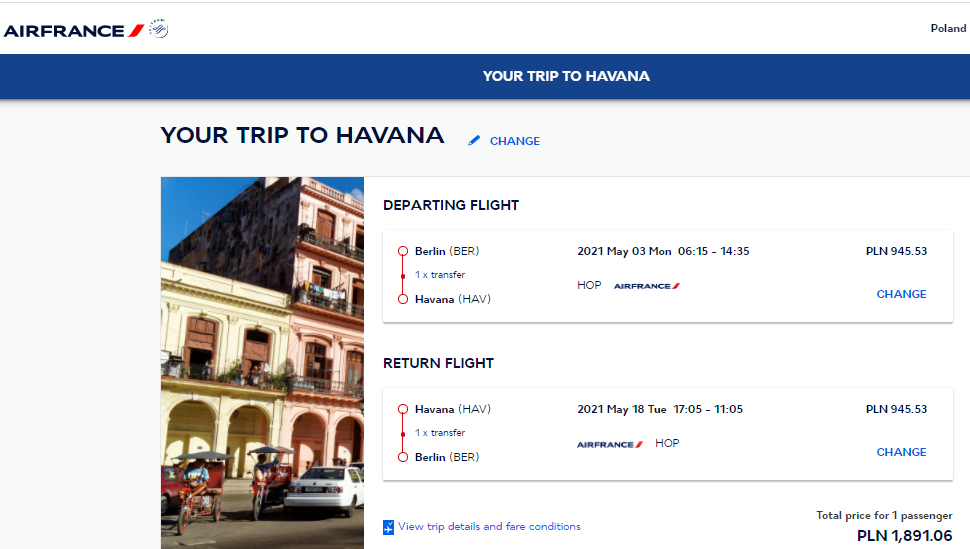Click the blue YOUR TRIP TO HAVANA banner
The image size is (970, 549).
(485, 76)
